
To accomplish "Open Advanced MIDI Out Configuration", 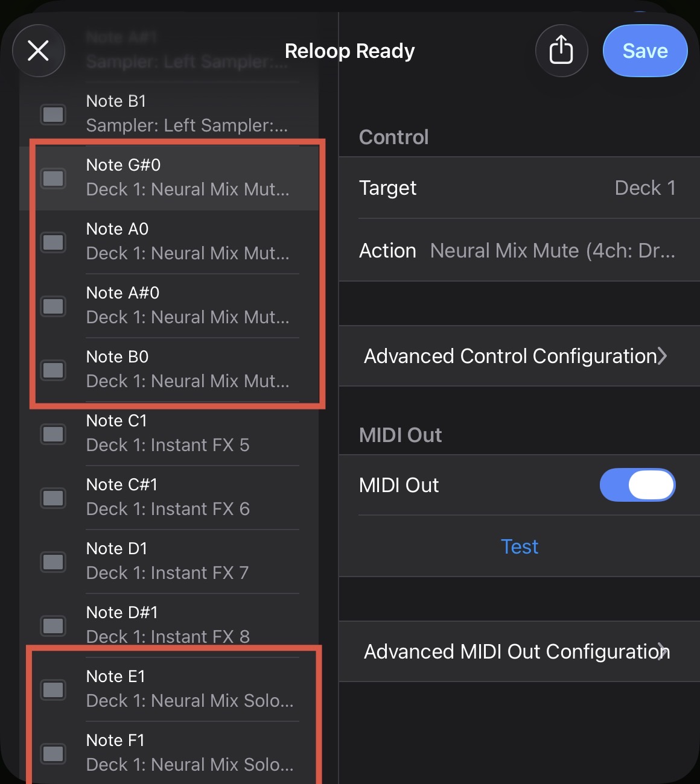I will [x=519, y=652].
